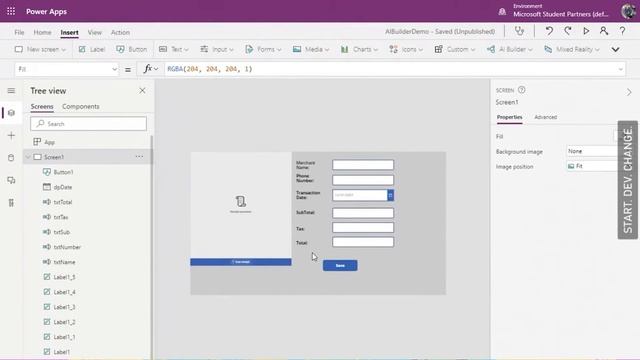Image resolution: width=640 pixels, height=360 pixels.
Task: Open the Media dropdown in ribbon
Action: coord(311,49)
